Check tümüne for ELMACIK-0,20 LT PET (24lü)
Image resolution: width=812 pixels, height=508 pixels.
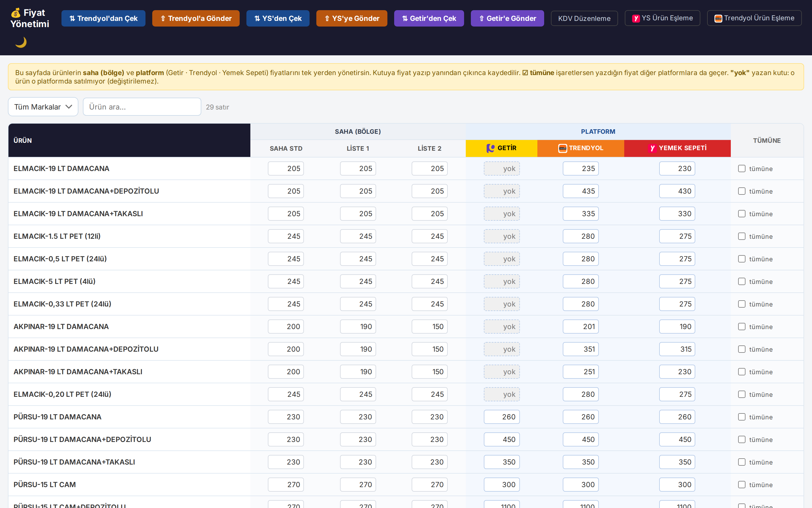[742, 395]
